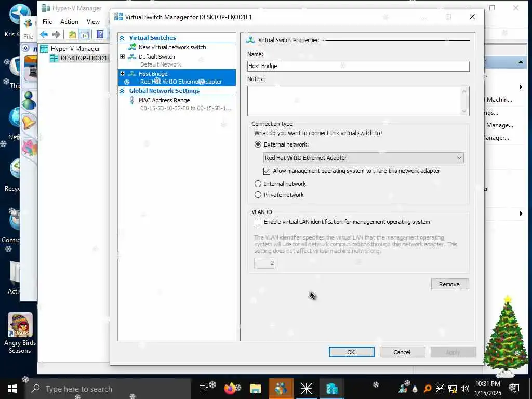
Task: Click the Manage... action in the Actions pane
Action: 499,125
